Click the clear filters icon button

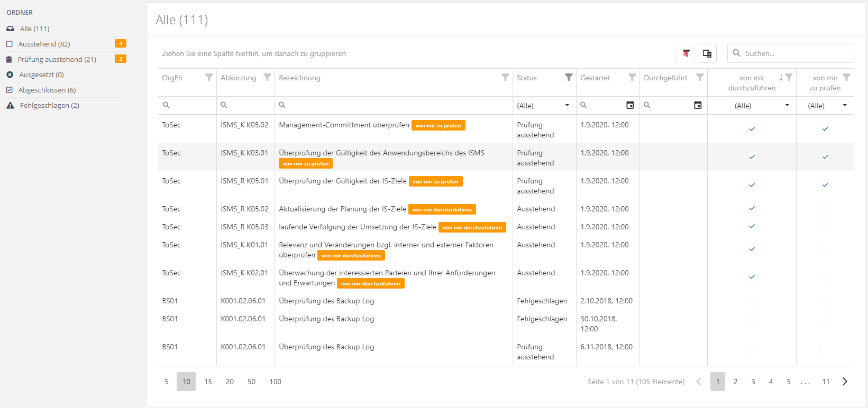tap(686, 53)
